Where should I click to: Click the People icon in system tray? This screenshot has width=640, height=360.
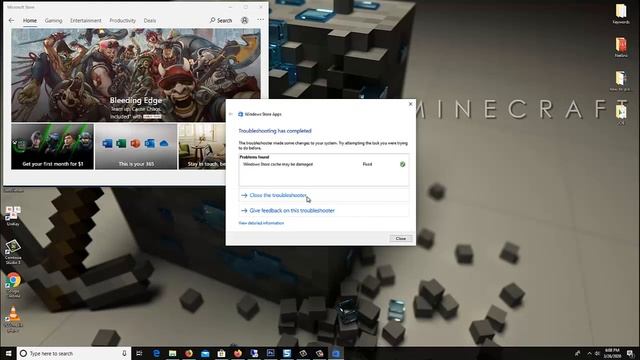click(x=577, y=353)
